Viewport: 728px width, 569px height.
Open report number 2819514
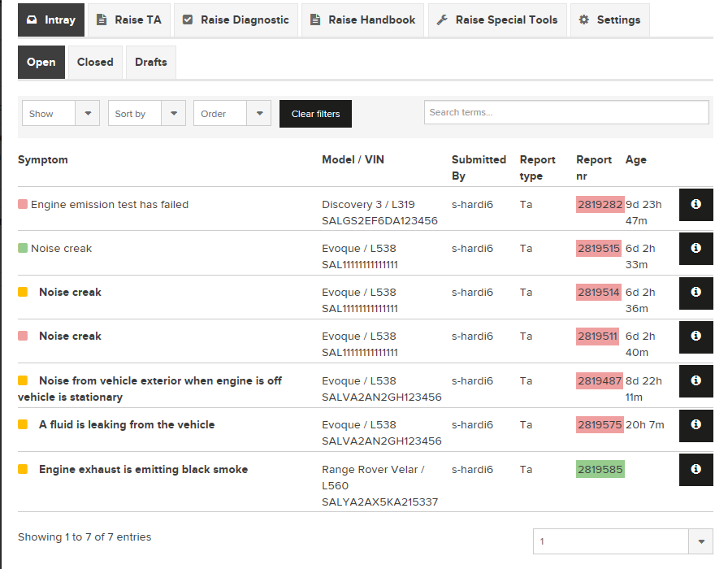coord(599,292)
